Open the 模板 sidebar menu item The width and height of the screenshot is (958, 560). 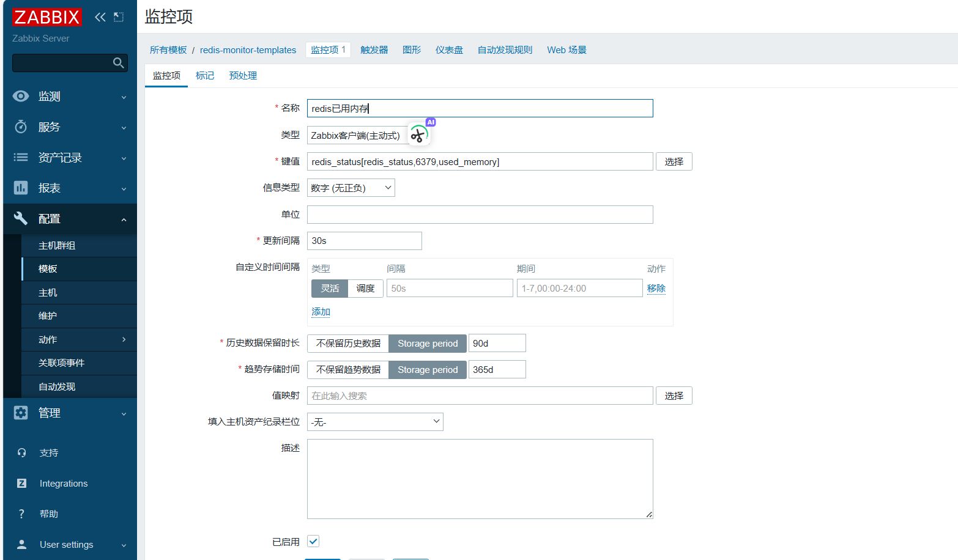pos(80,269)
